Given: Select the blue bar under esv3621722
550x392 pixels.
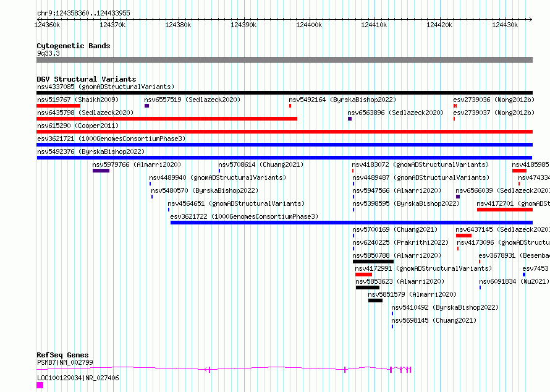Looking at the screenshot, I should click(x=352, y=223).
